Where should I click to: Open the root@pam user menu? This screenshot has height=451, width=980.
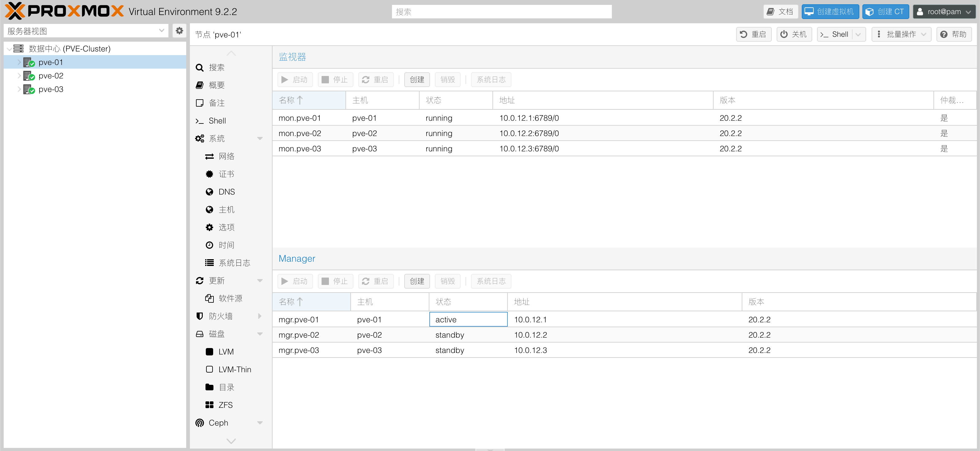(x=944, y=12)
